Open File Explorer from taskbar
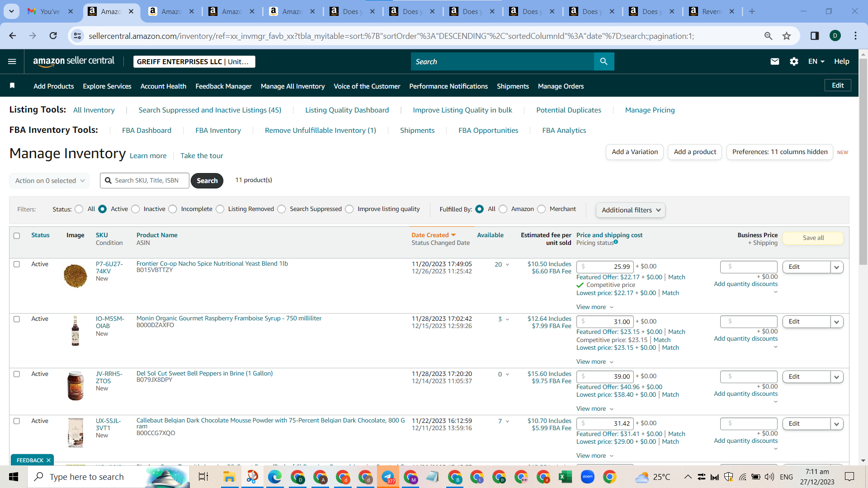 [229, 477]
